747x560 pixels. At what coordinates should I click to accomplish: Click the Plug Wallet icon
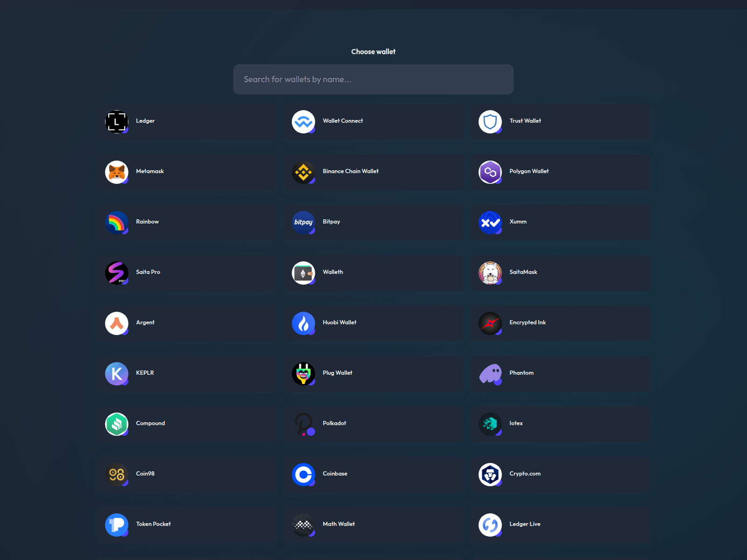[303, 374]
